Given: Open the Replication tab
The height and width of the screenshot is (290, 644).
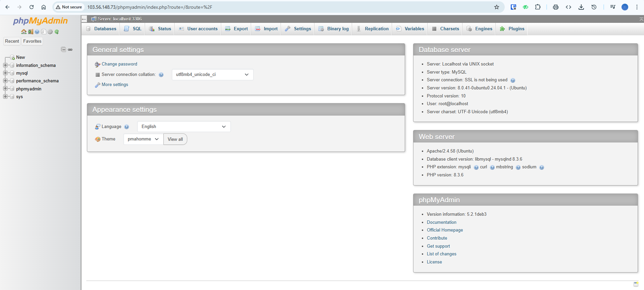Looking at the screenshot, I should pos(373,29).
